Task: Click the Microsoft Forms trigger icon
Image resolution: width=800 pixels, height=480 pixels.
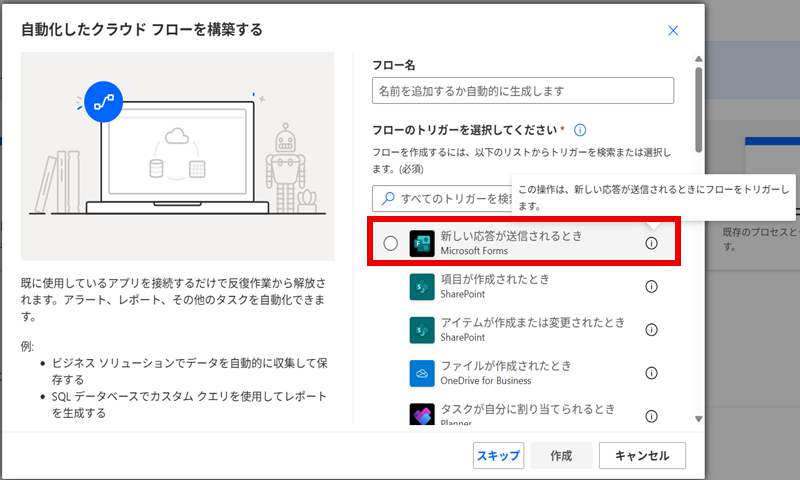Action: coord(420,243)
